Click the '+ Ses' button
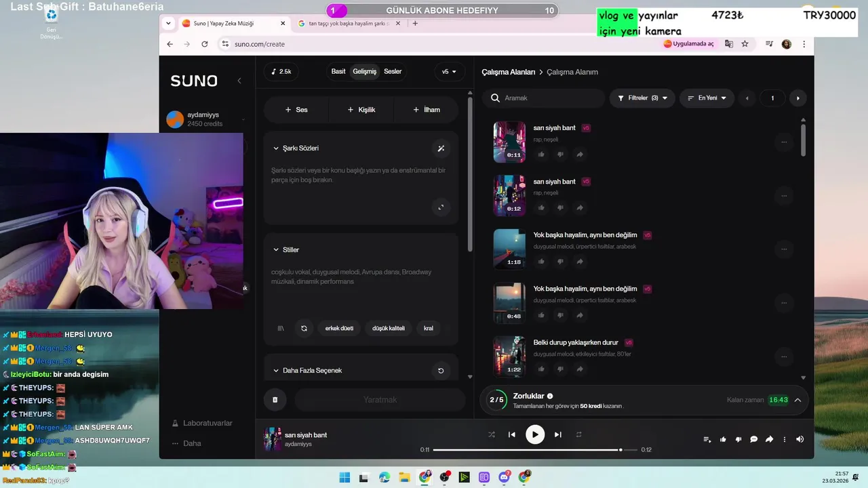Screen dimensions: 868x488 296,110
